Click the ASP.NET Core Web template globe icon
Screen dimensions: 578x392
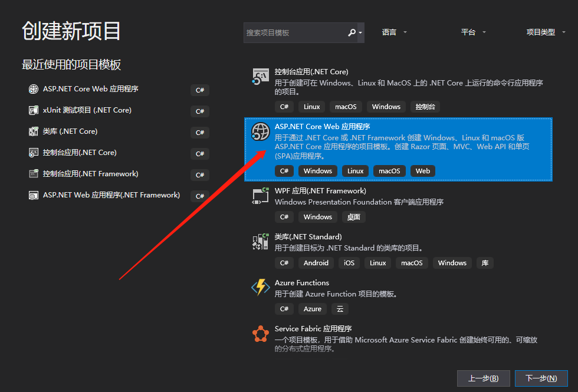click(260, 131)
